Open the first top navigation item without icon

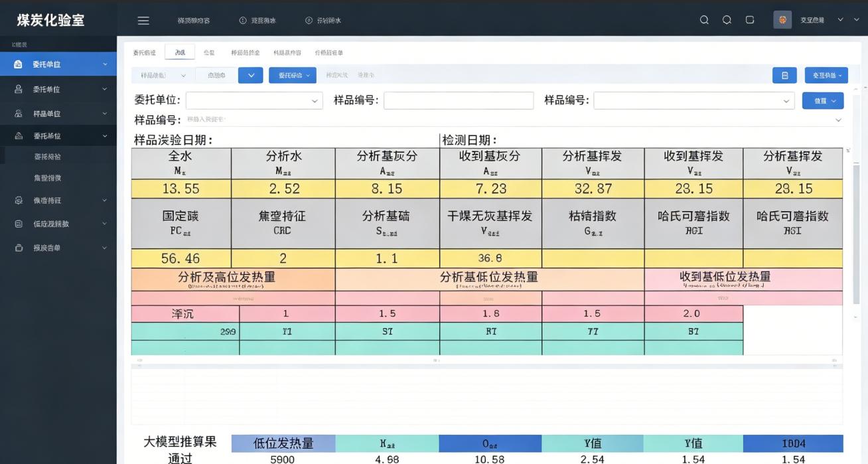coord(194,21)
